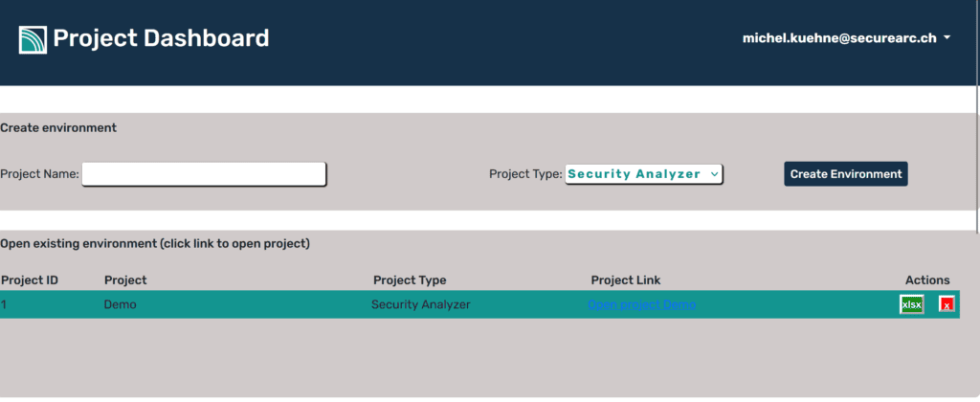Click the Project column header
This screenshot has height=402, width=980.
[125, 280]
